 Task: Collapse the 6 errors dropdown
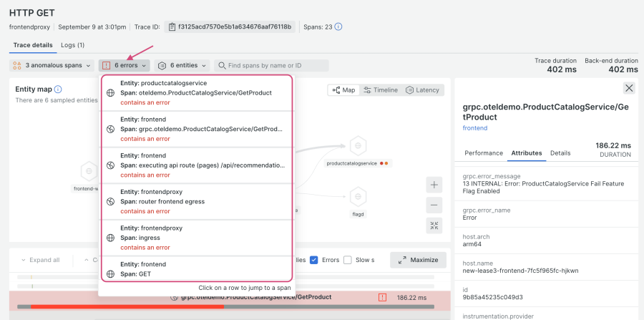125,65
